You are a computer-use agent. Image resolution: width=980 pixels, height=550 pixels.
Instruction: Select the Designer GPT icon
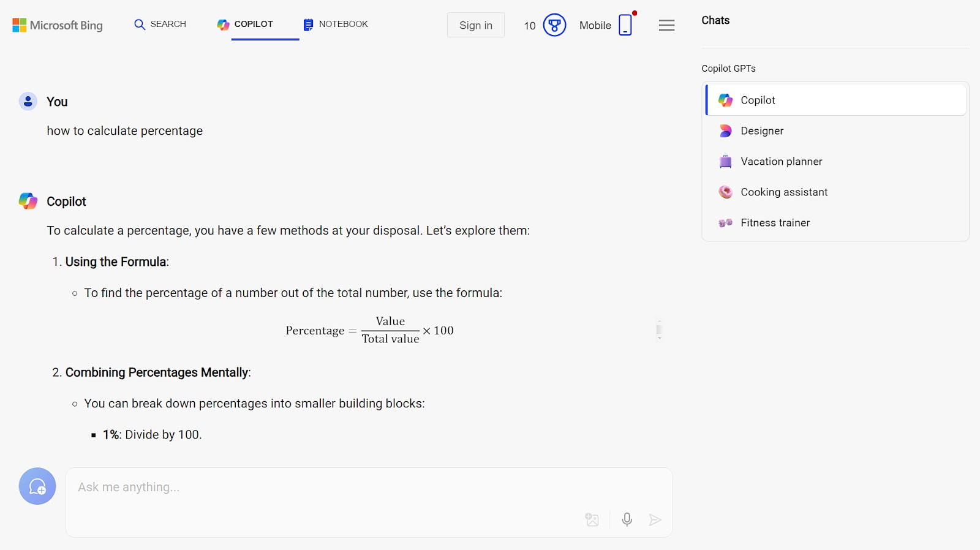[725, 131]
